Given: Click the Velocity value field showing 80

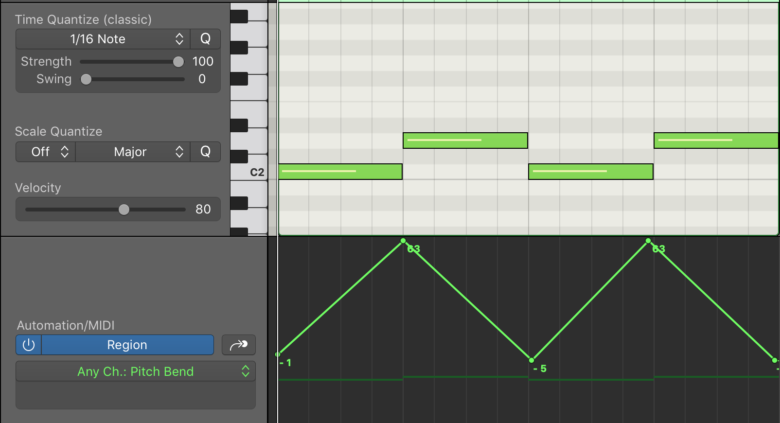Looking at the screenshot, I should [x=203, y=209].
